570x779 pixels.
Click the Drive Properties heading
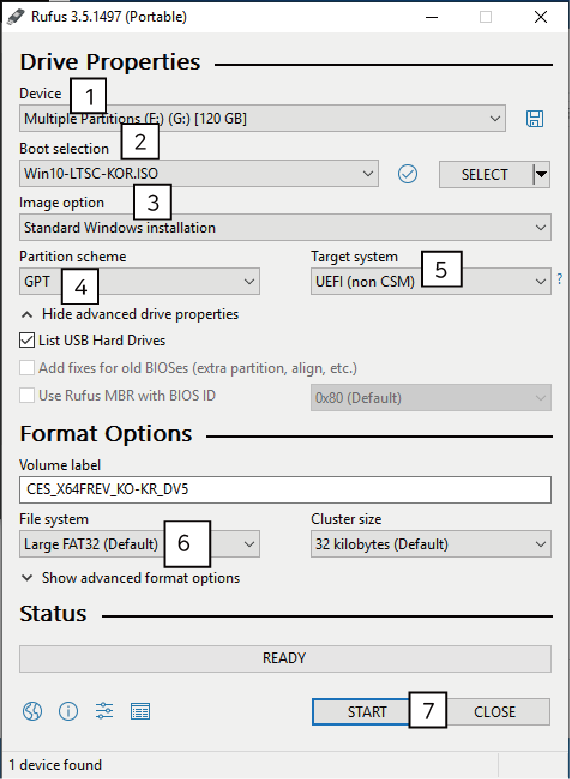[x=110, y=63]
